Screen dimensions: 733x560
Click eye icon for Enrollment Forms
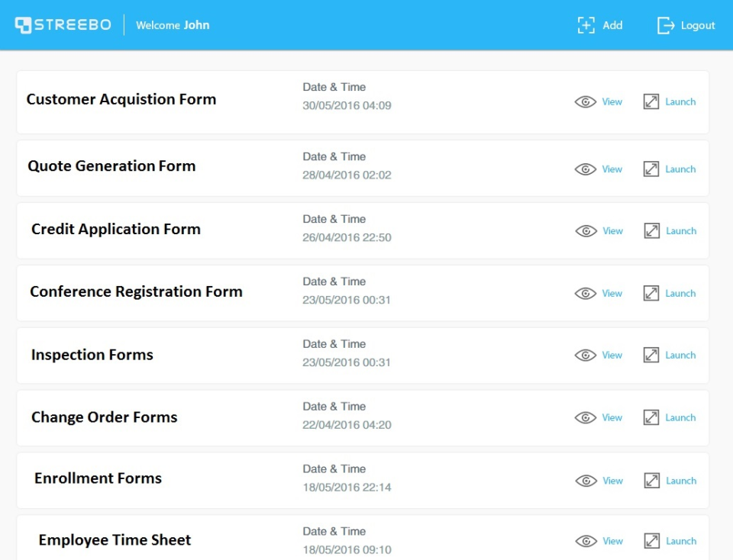pos(586,481)
